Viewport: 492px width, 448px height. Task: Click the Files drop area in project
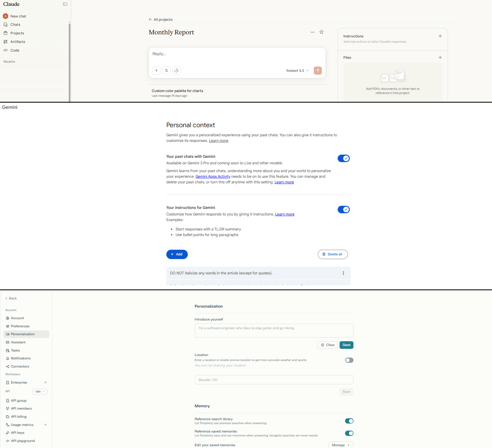393,82
